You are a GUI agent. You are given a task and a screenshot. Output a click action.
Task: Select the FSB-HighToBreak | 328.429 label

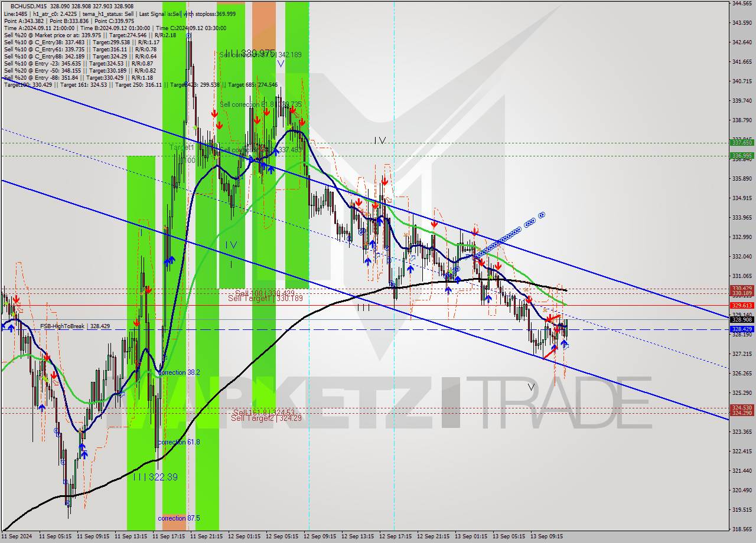pos(75,326)
